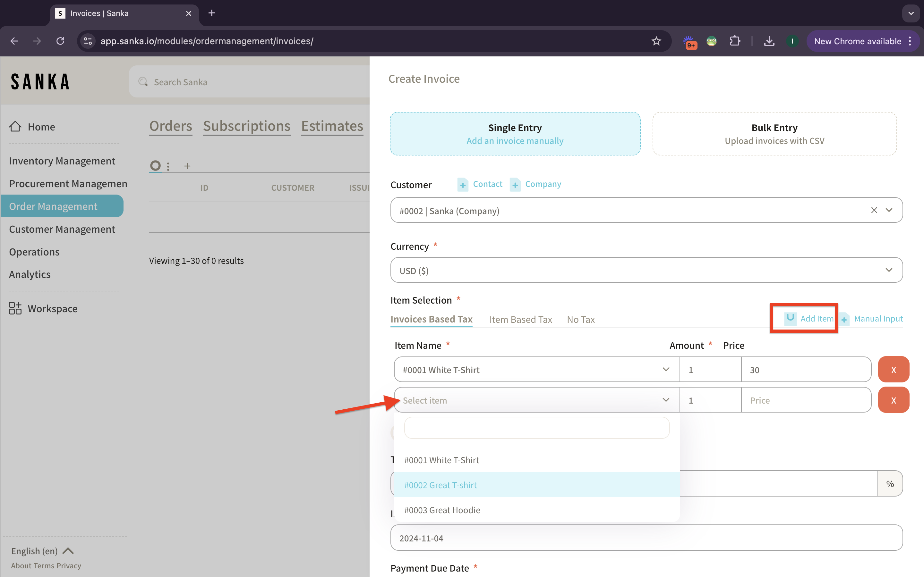
Task: Choose #0003 Great Hoodie from the list
Action: [x=442, y=510]
